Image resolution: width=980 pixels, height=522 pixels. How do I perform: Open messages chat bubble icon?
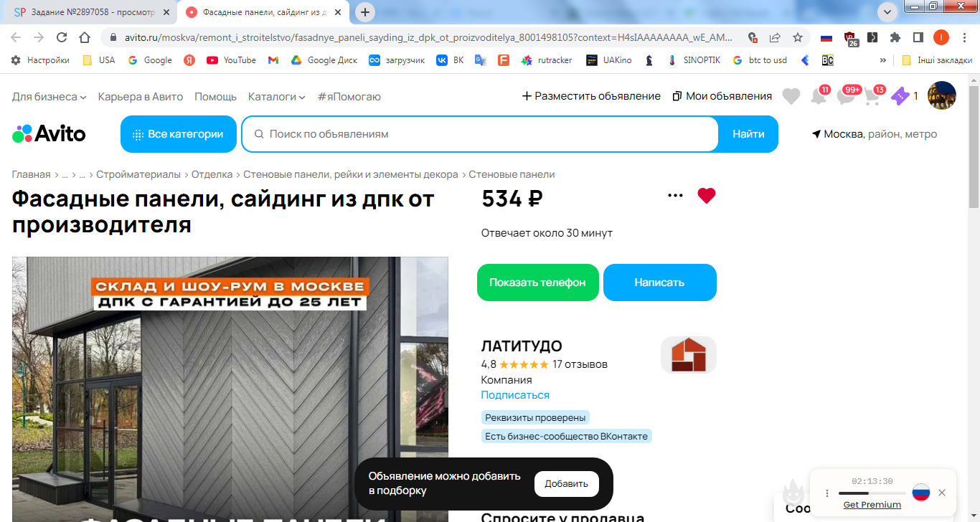847,95
